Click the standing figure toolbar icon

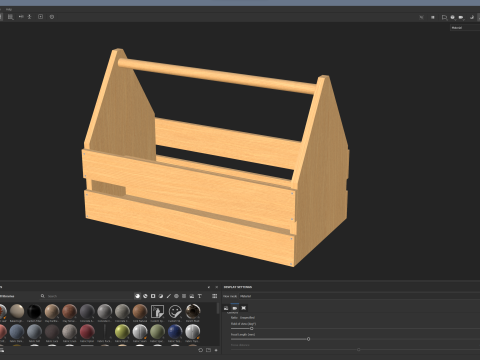29,17
